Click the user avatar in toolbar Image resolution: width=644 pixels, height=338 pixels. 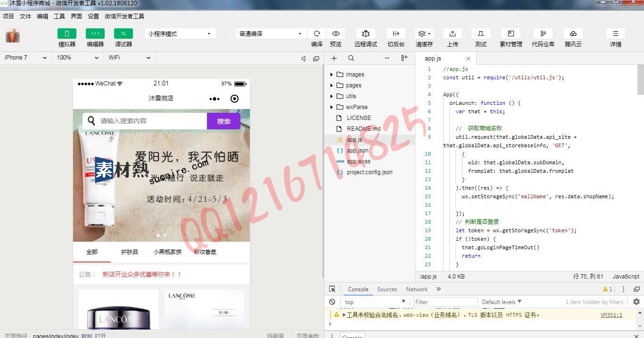click(x=13, y=35)
